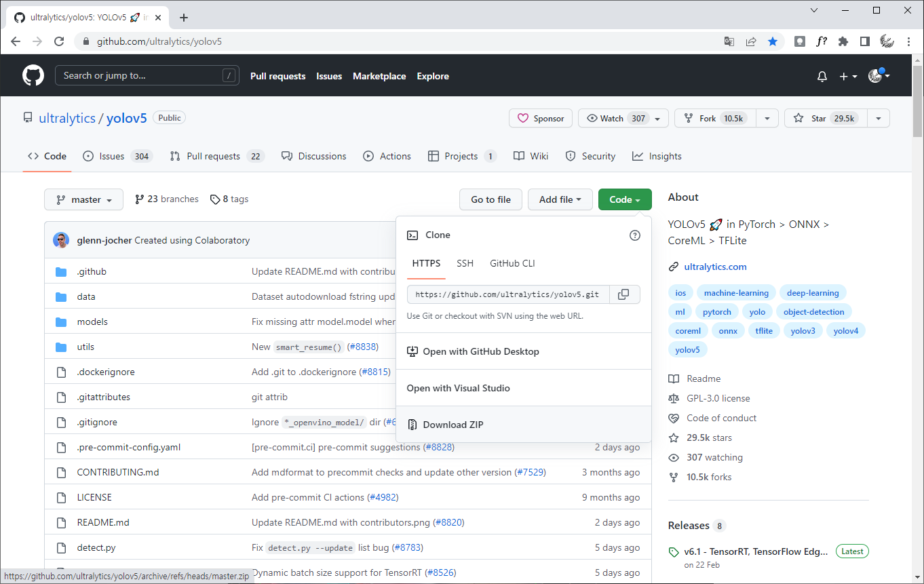
Task: Reload the page
Action: pos(59,41)
